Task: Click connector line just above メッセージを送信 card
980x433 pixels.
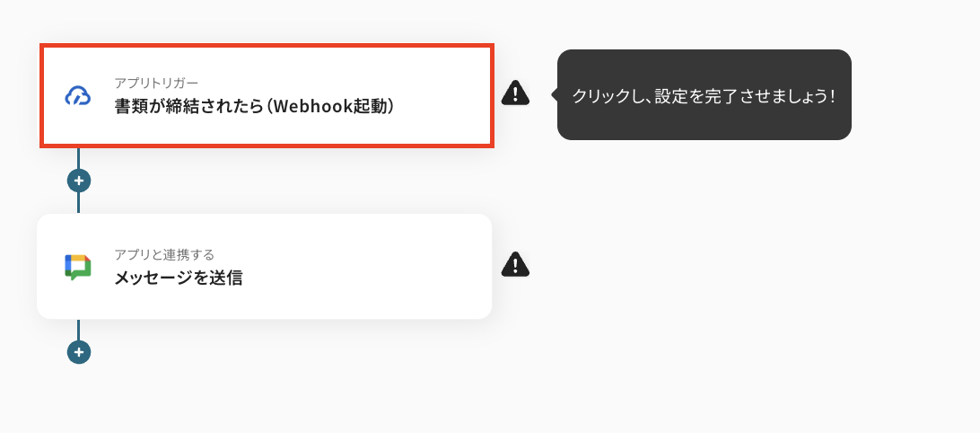Action: tap(78, 203)
